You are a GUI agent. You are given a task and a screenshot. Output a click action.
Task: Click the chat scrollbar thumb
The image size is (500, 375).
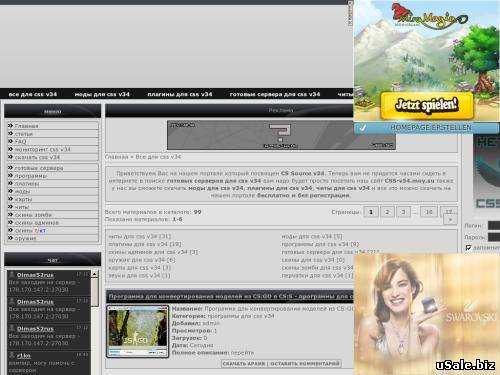(95, 292)
